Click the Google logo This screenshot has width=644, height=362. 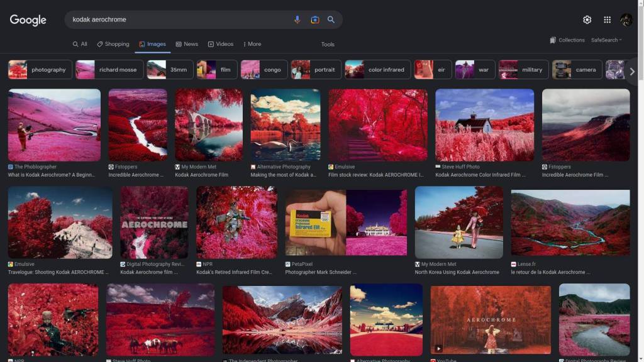coord(28,19)
